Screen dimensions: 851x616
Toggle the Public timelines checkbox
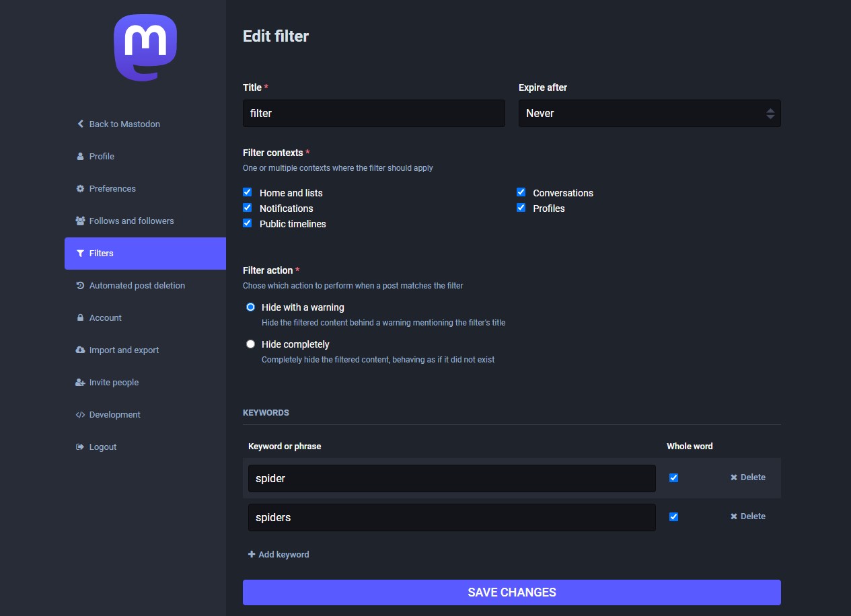248,223
